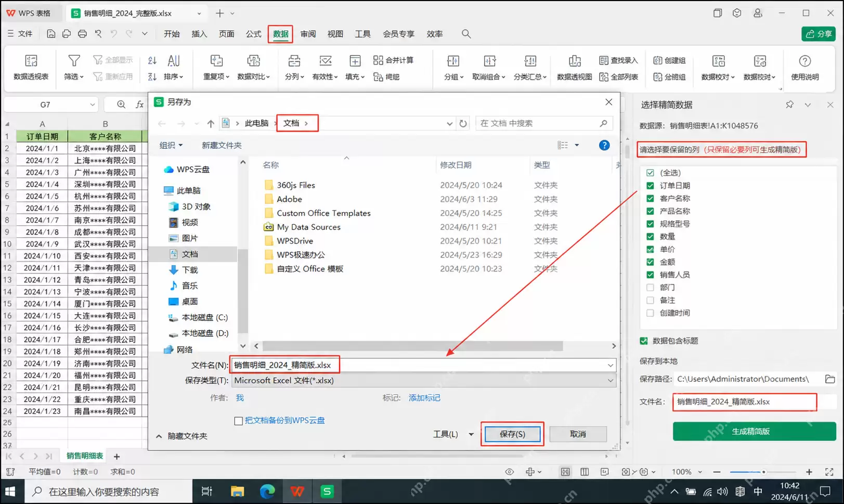
Task: Open the 公式 ribbon tab
Action: [x=253, y=34]
